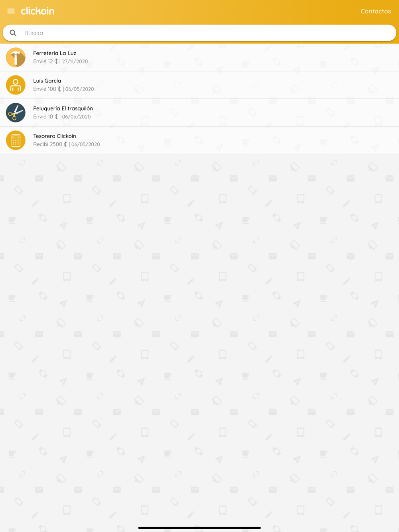Screen dimensions: 399x532
Task: Click the Envié 12 transaction text
Action: (x=45, y=61)
